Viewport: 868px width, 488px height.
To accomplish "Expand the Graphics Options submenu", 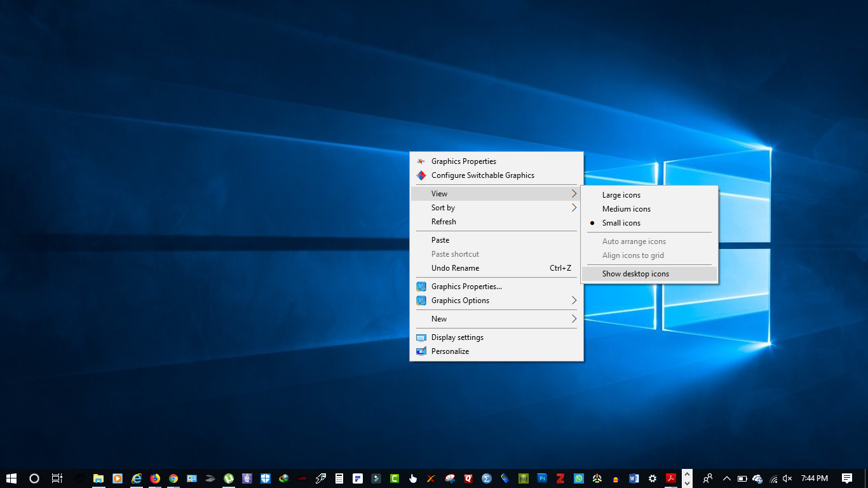I will (461, 300).
